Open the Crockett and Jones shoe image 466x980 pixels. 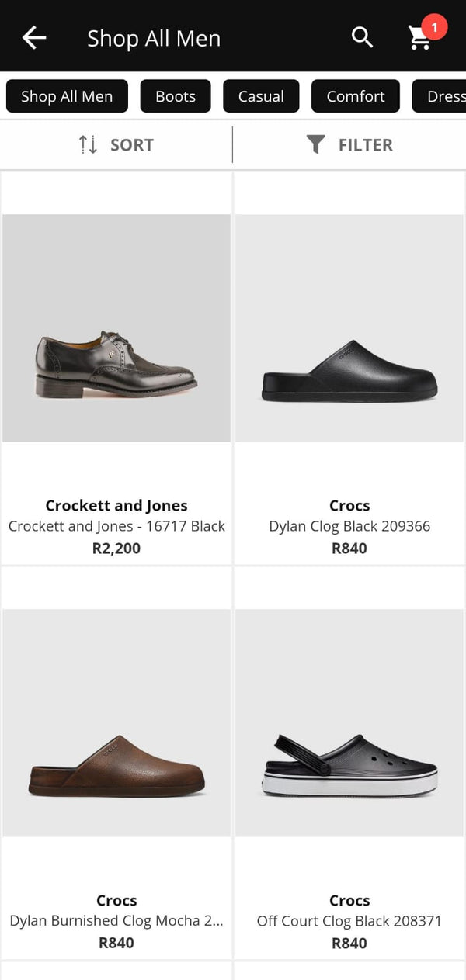pyautogui.click(x=116, y=328)
